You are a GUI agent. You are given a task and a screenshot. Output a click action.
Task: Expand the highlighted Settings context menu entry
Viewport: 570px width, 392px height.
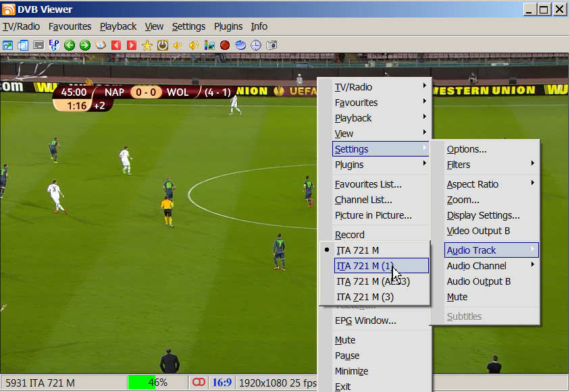coord(381,149)
